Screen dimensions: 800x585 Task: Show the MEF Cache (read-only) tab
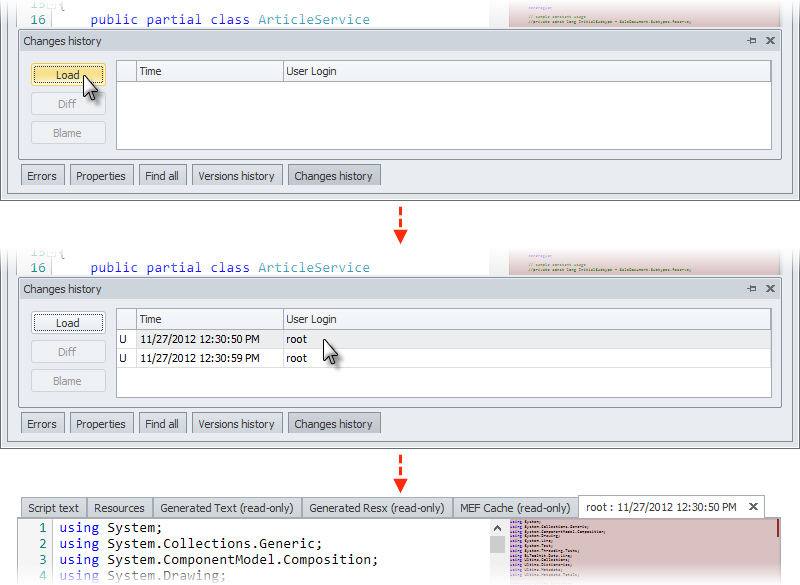click(515, 508)
